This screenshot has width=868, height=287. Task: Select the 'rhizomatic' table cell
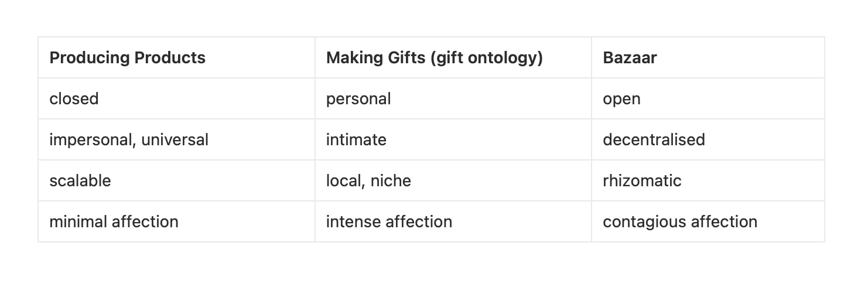click(642, 180)
